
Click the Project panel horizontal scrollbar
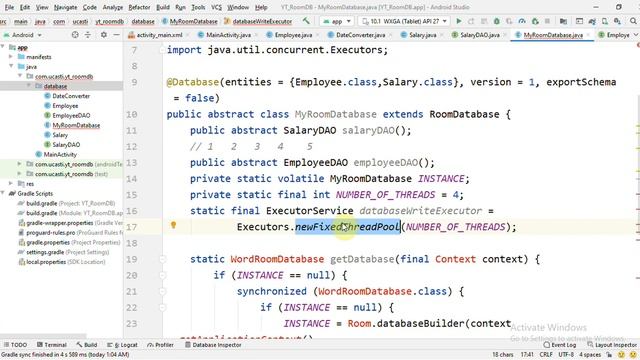[43, 336]
